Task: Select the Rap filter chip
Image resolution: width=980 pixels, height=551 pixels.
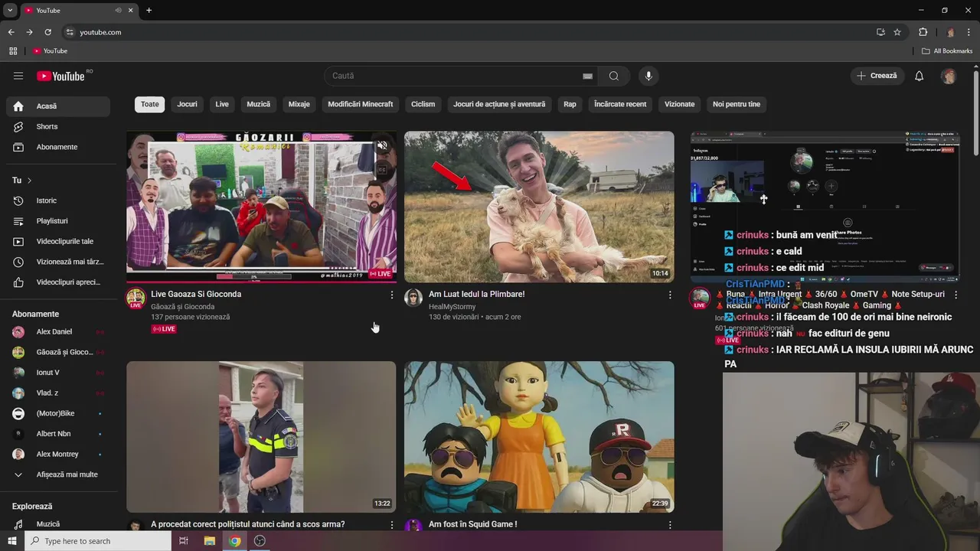Action: (x=570, y=104)
